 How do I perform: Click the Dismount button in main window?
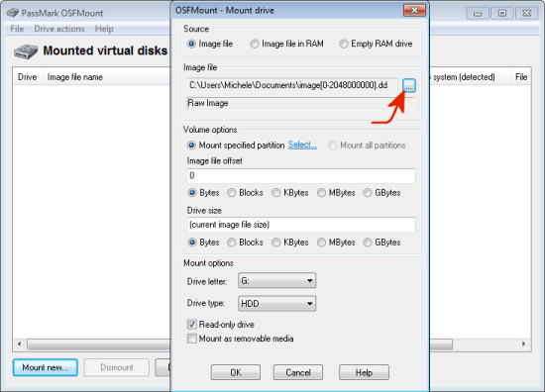click(117, 367)
